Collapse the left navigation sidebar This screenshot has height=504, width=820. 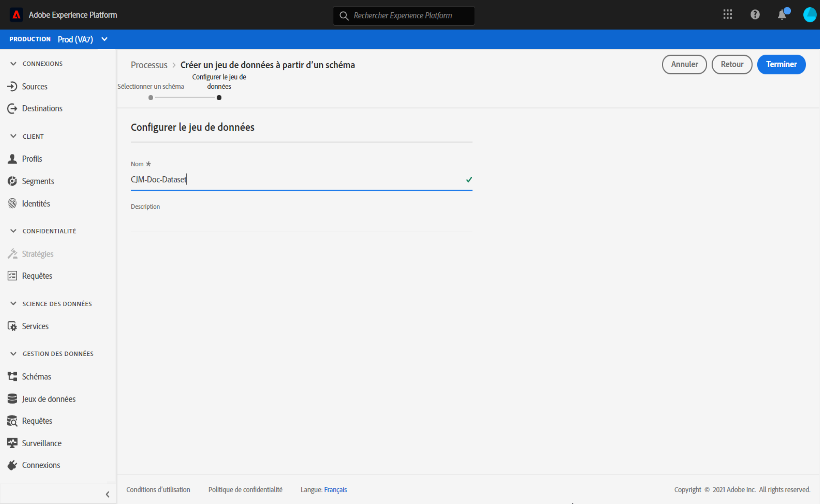pyautogui.click(x=108, y=494)
